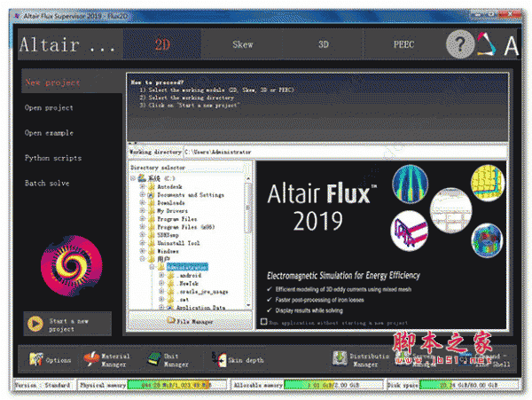Click the Disk space usage bar
The width and height of the screenshot is (532, 400).
tap(469, 385)
